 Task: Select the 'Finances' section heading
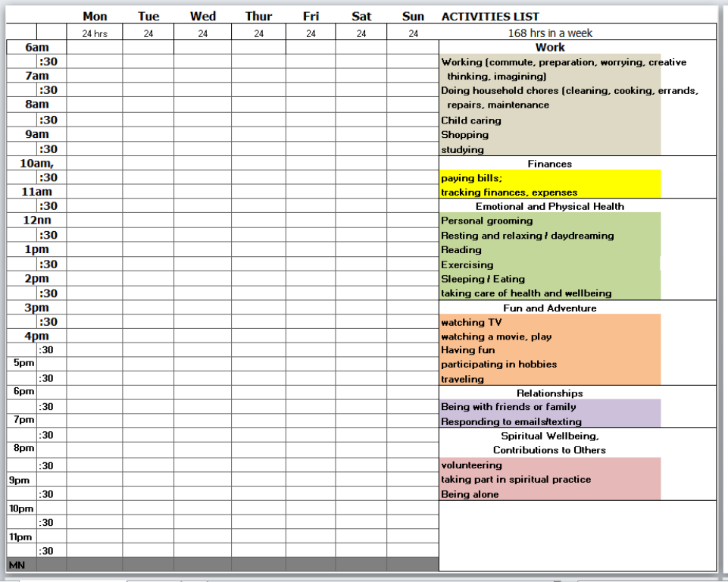[550, 164]
